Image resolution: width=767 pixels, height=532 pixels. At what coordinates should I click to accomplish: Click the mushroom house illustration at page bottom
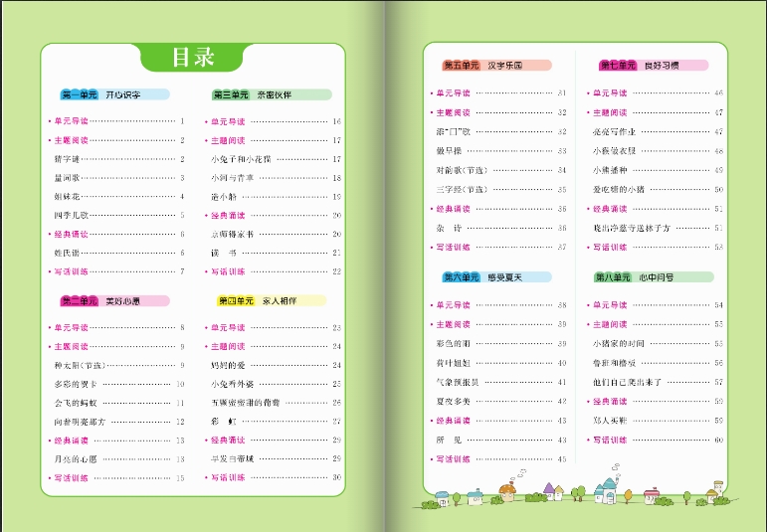click(x=507, y=490)
